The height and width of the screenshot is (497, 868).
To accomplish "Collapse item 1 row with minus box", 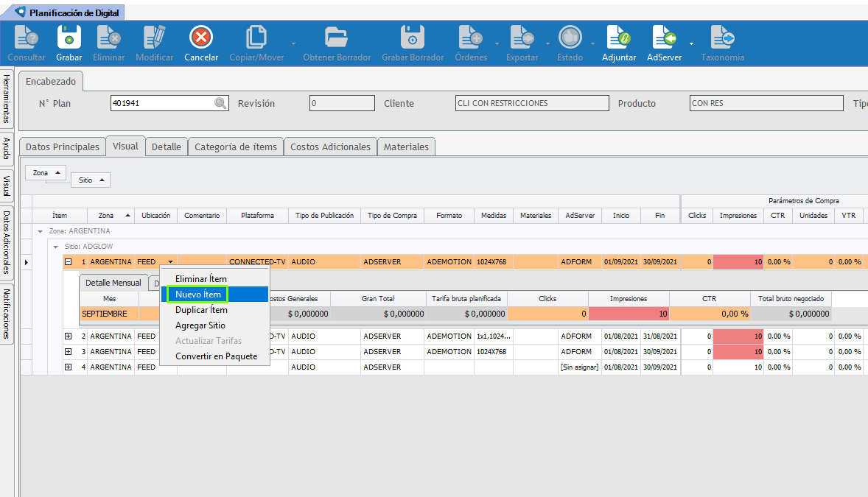I will [x=68, y=261].
